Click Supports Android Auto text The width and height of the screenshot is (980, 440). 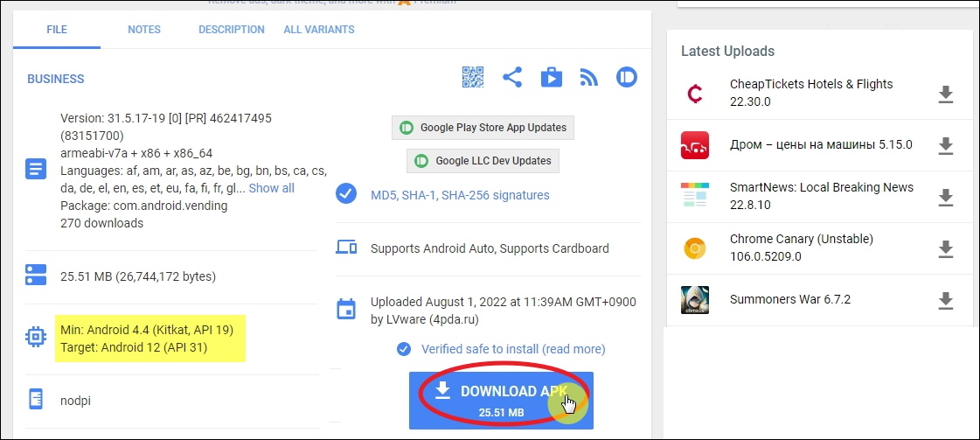tap(490, 248)
